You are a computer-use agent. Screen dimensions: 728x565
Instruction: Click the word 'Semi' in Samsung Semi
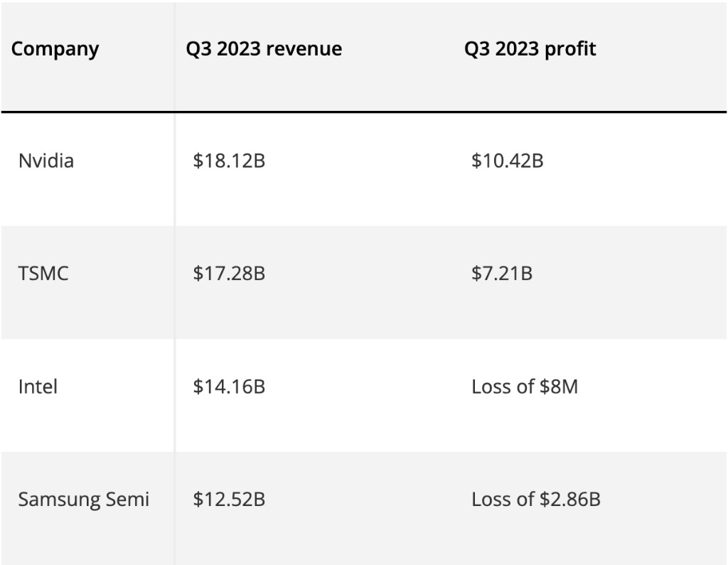(x=127, y=499)
